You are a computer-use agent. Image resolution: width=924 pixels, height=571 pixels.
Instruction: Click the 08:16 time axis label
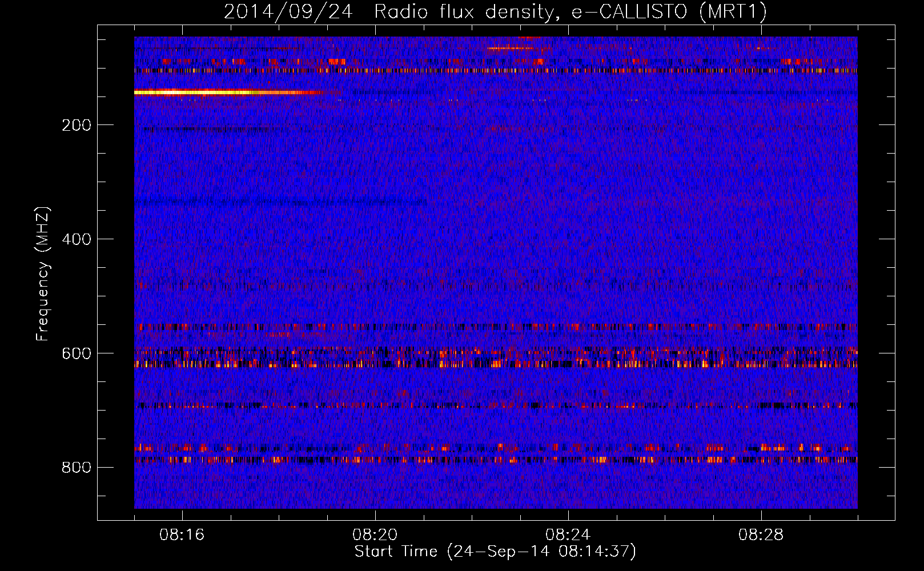tap(182, 535)
